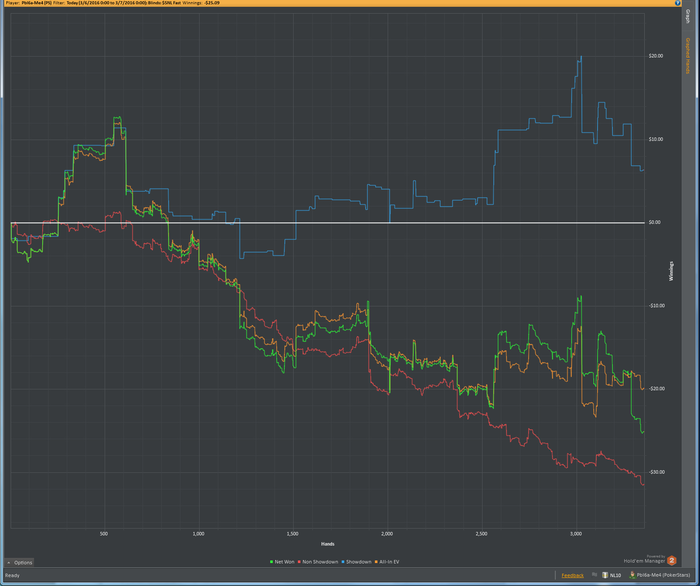Switch to the Graph side tab

(x=688, y=17)
